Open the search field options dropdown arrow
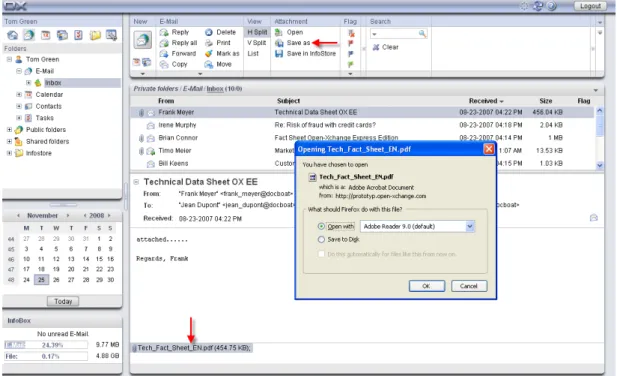This screenshot has height=376, width=617. pyautogui.click(x=374, y=34)
